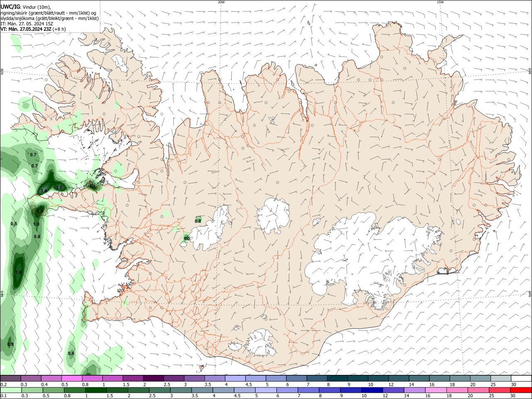Viewport: 532px width, 399px height.
Task: Click the 3.0 precipitation value on the map
Action: [59, 188]
